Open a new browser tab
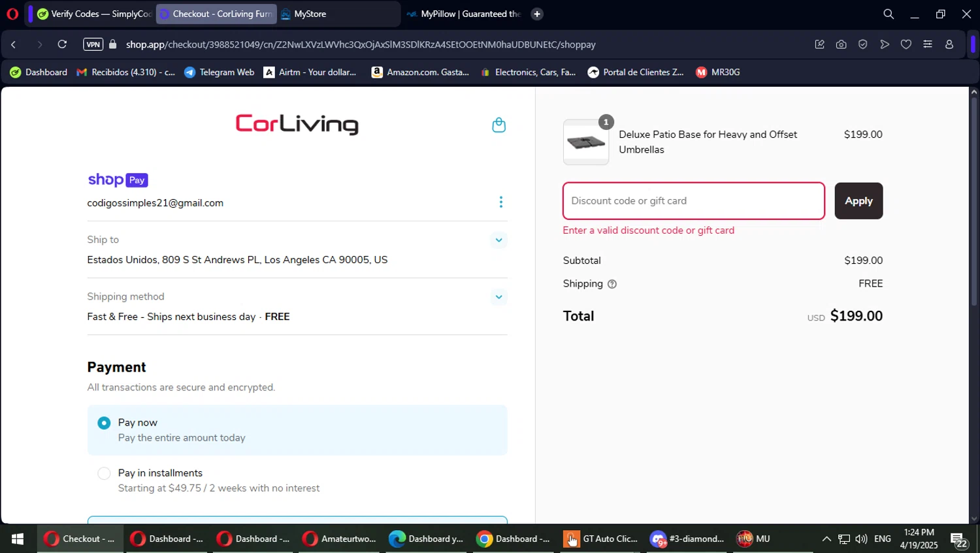 pyautogui.click(x=537, y=14)
